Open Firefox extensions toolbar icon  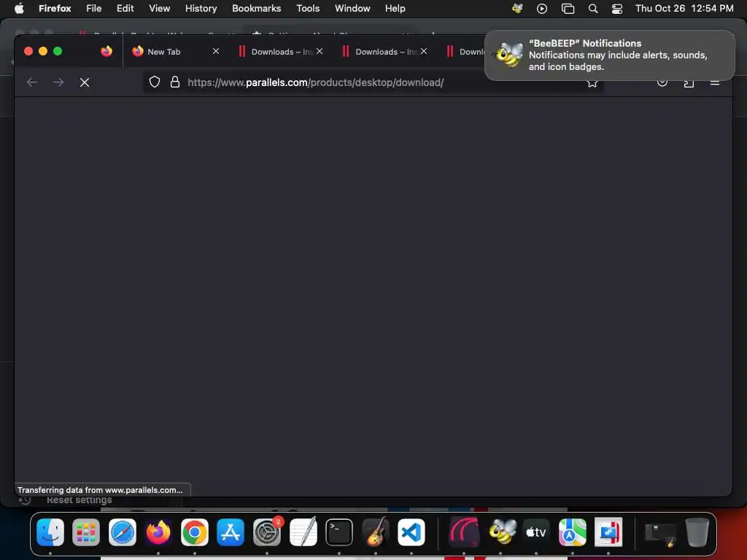click(689, 83)
